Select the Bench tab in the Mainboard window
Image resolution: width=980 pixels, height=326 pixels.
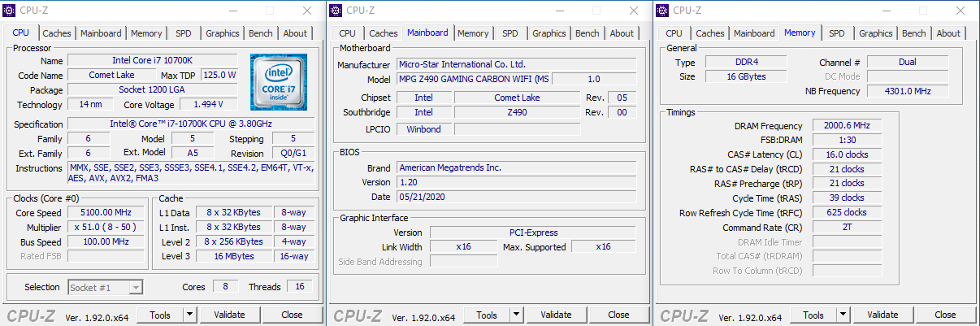pyautogui.click(x=588, y=33)
